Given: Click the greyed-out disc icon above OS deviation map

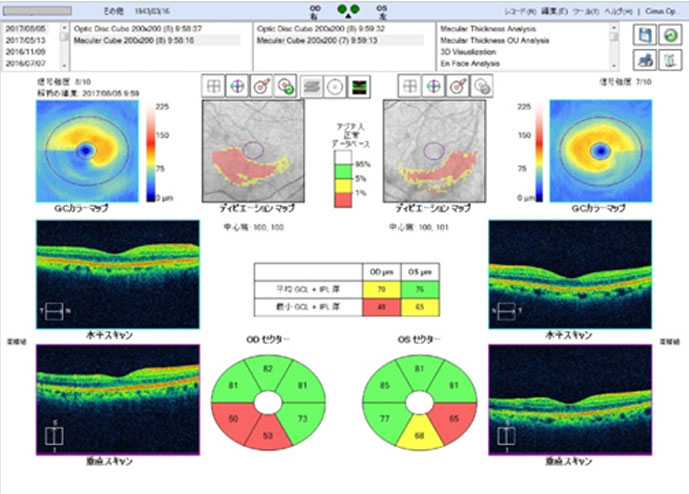Looking at the screenshot, I should coord(481,87).
